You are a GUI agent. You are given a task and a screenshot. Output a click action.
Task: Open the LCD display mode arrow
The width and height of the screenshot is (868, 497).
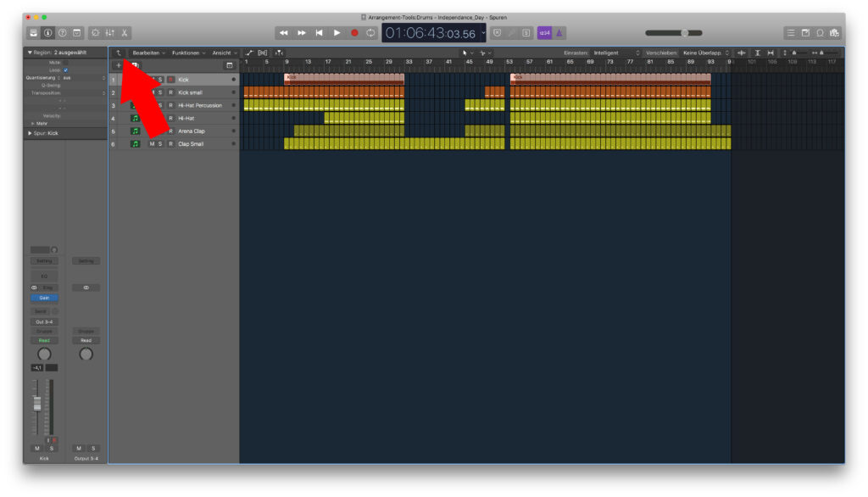483,33
